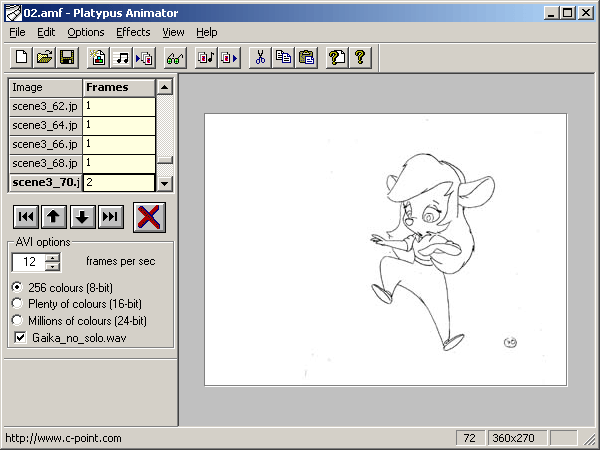Open the Edit menu
The width and height of the screenshot is (600, 450).
click(x=46, y=33)
